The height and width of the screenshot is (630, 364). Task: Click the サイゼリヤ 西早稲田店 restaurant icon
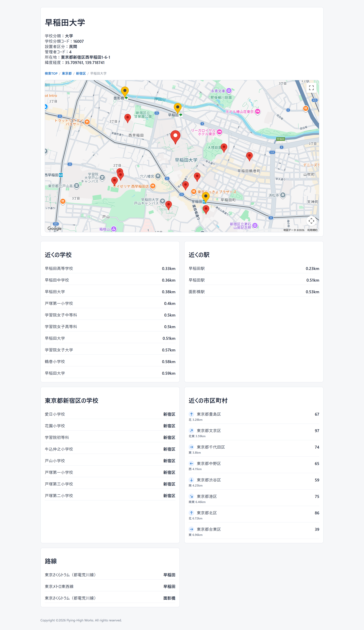(153, 186)
